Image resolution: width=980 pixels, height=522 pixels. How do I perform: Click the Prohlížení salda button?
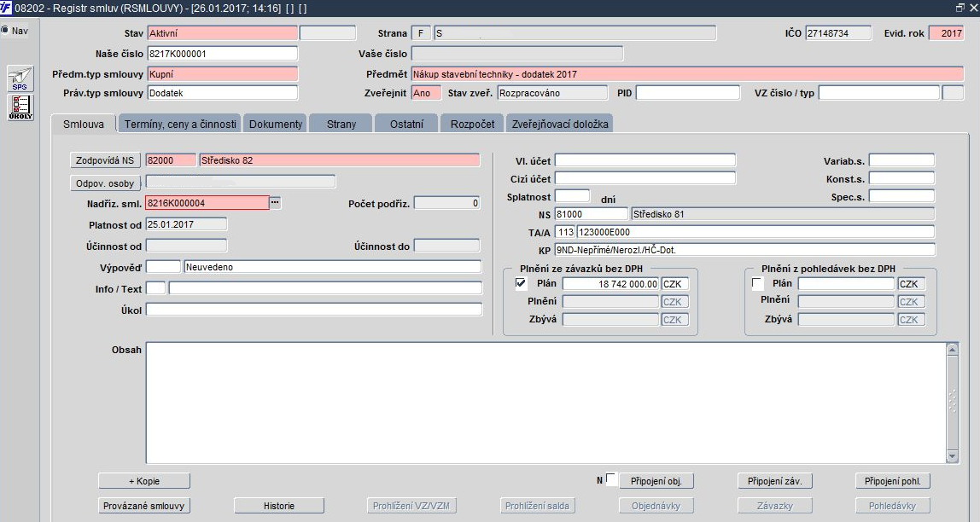tap(538, 506)
